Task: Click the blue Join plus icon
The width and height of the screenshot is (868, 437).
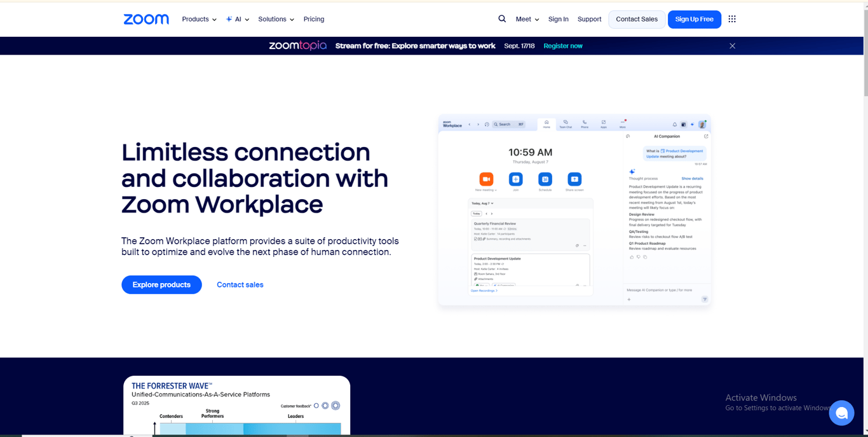Action: click(516, 179)
